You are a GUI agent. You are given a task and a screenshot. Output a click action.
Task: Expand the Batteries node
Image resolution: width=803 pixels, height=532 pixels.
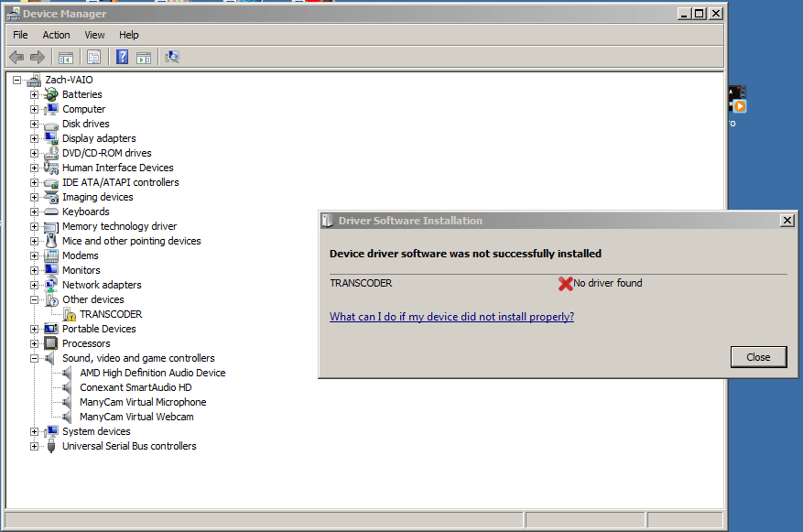tap(34, 94)
